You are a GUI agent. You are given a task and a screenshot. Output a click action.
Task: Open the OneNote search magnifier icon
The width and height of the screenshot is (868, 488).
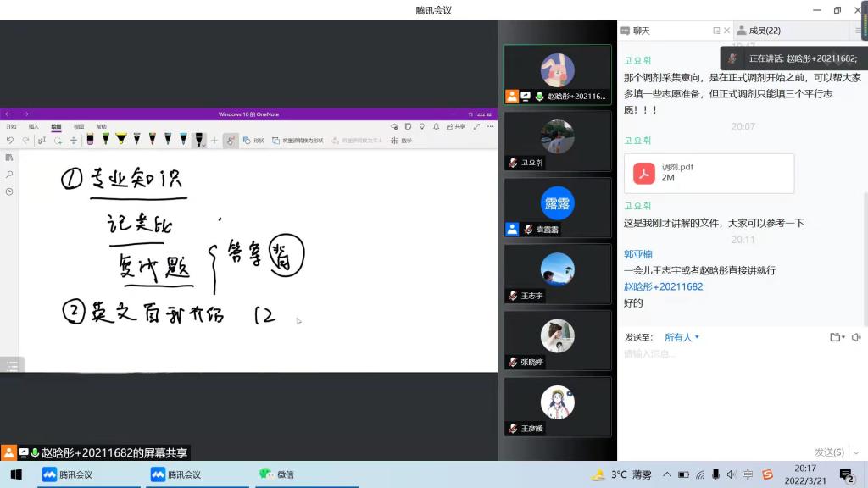[9, 175]
